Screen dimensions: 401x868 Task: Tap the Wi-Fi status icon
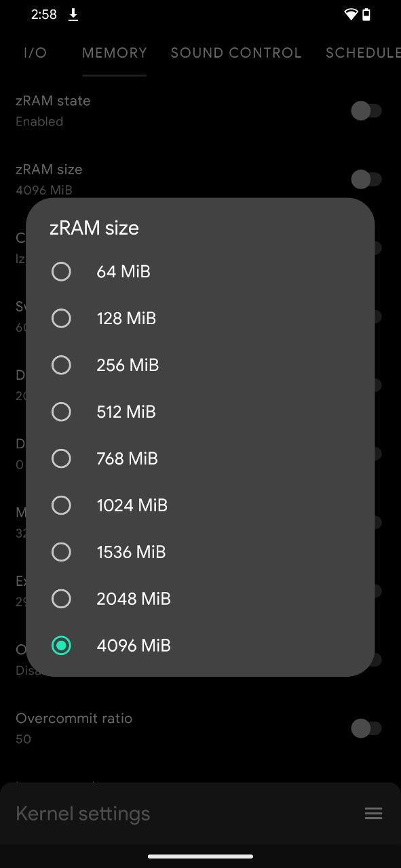[351, 15]
